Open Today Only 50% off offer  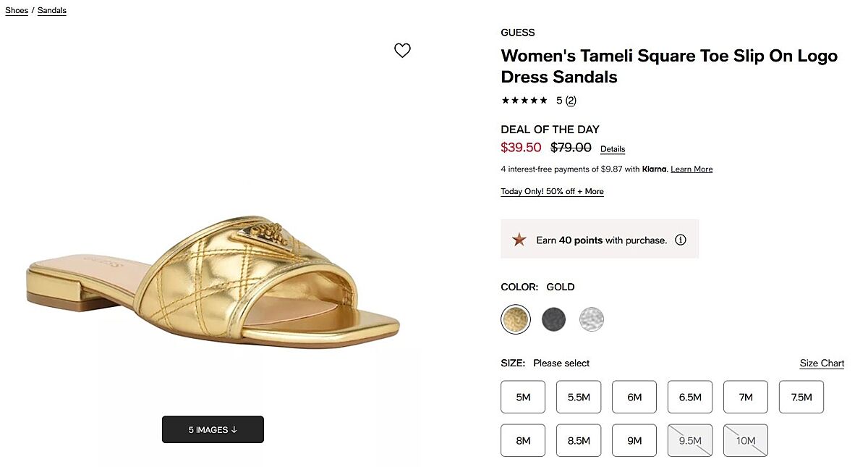pos(552,191)
